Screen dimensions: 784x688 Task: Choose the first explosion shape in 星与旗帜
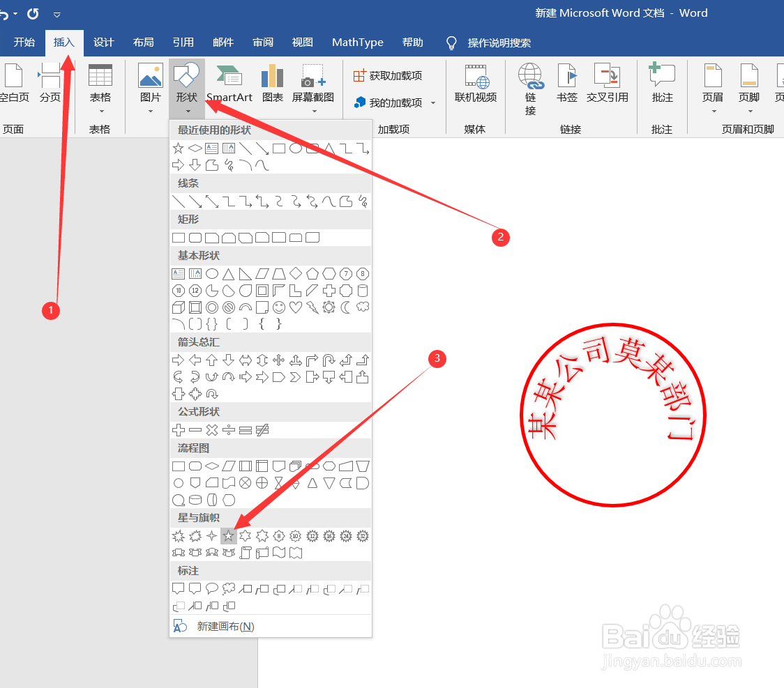coord(178,536)
